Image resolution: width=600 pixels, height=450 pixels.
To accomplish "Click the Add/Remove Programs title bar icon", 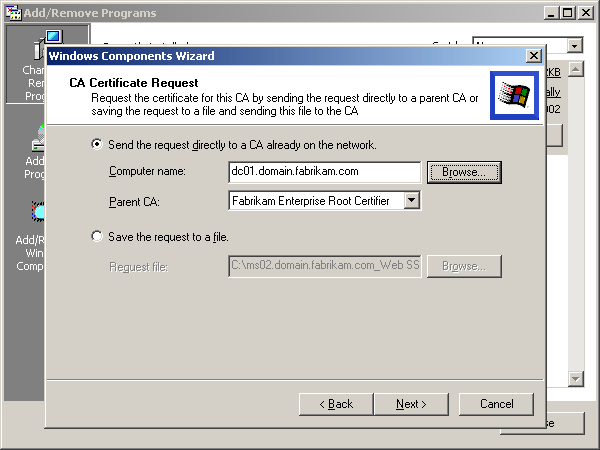I will 13,13.
